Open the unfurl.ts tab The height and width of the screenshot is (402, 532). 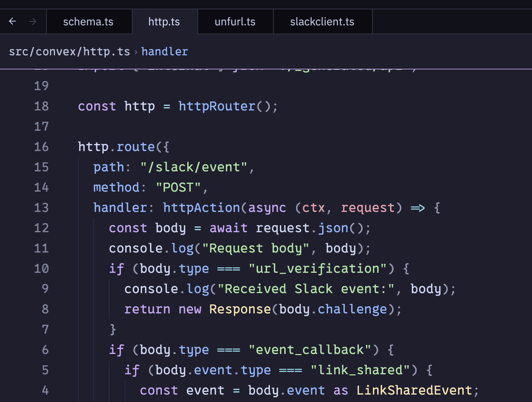pos(235,22)
